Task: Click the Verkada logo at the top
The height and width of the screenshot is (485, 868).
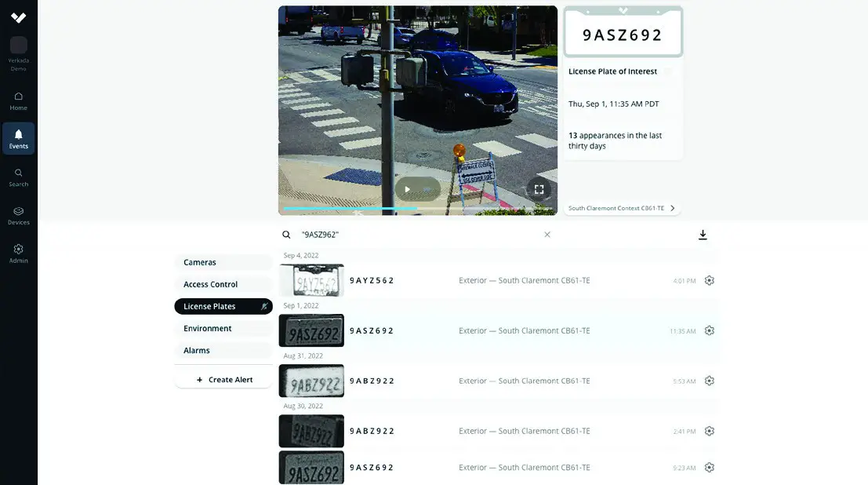Action: [18, 16]
